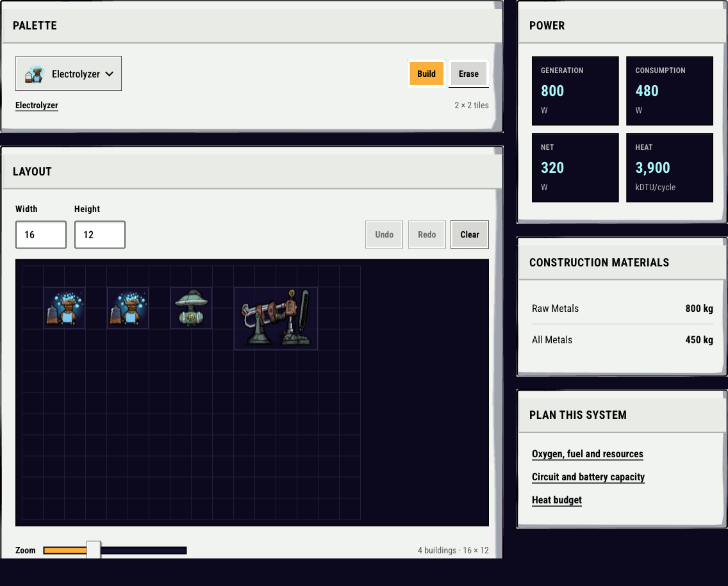
Task: Click the CONSTRUCTION MATERIALS header
Action: [x=622, y=263]
